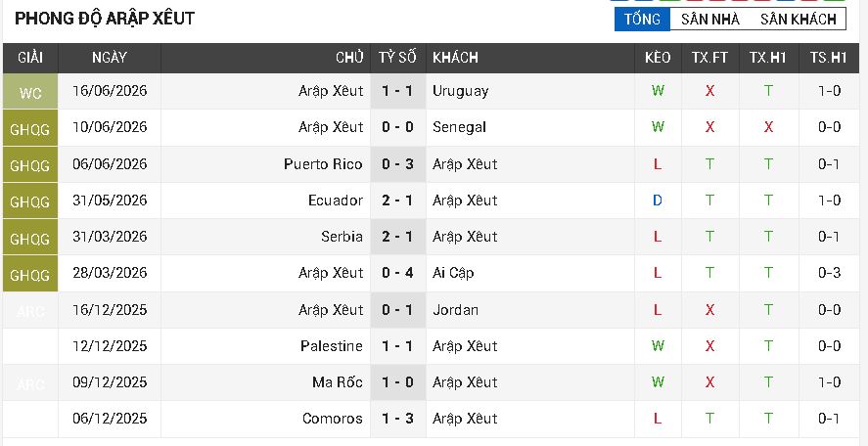Click the D result on Ecuador row
The image size is (868, 446).
click(x=657, y=201)
